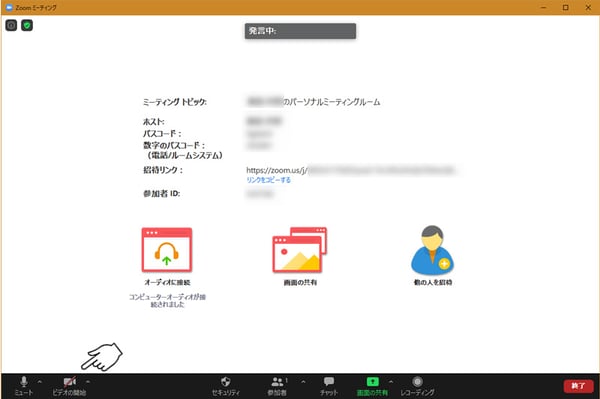Click the green 画面の共有 toolbar button
The width and height of the screenshot is (600, 399).
(x=372, y=386)
